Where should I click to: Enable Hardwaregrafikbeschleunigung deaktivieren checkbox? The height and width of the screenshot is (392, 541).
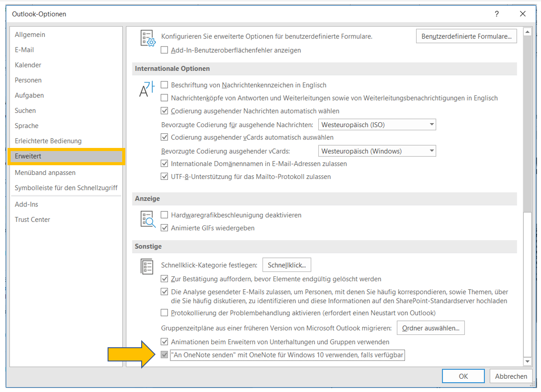[x=164, y=215]
